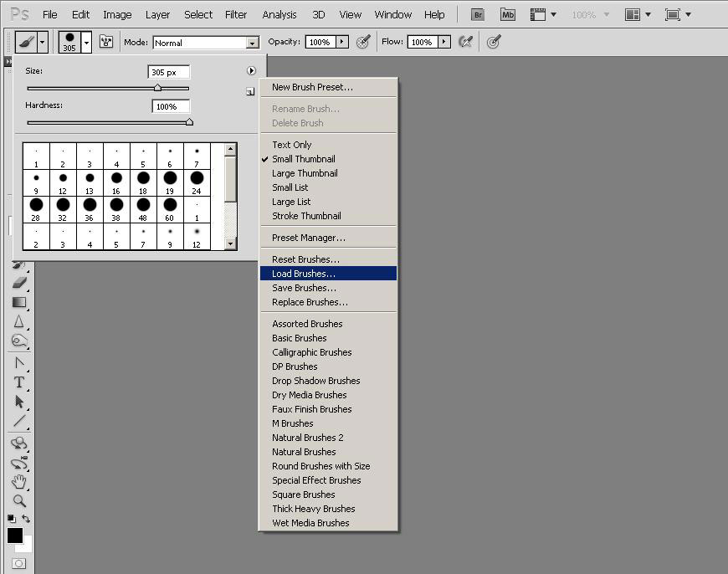Select the Hand tool
This screenshot has height=574, width=728.
click(x=19, y=481)
